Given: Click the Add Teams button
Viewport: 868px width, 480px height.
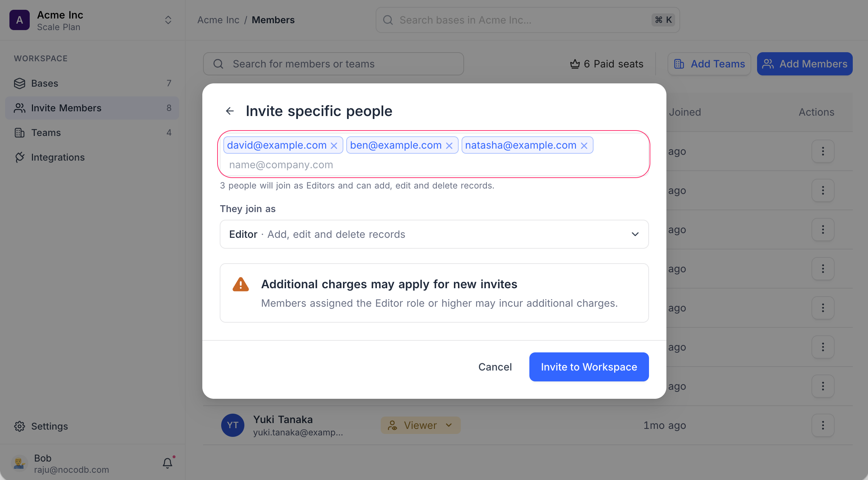Looking at the screenshot, I should pos(710,64).
